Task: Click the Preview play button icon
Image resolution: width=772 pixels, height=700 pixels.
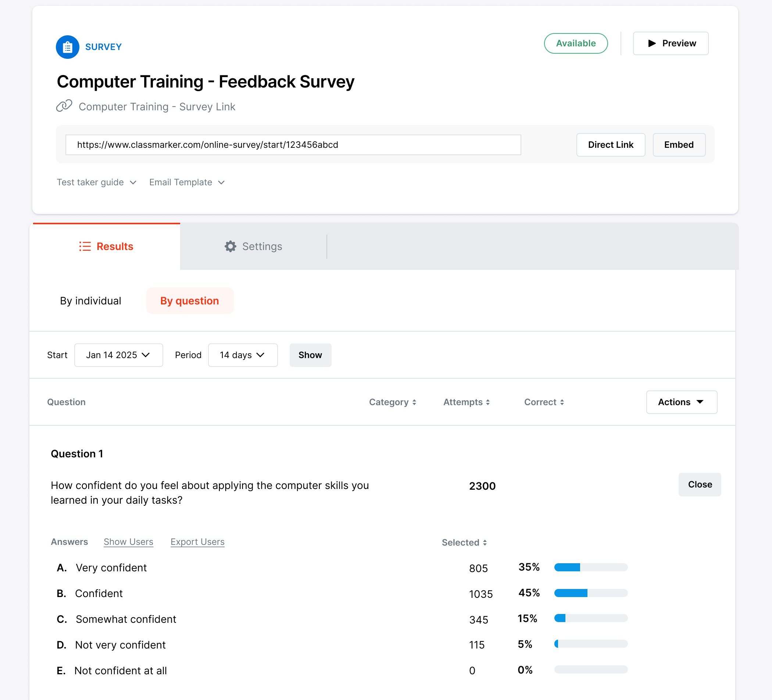Action: 652,43
